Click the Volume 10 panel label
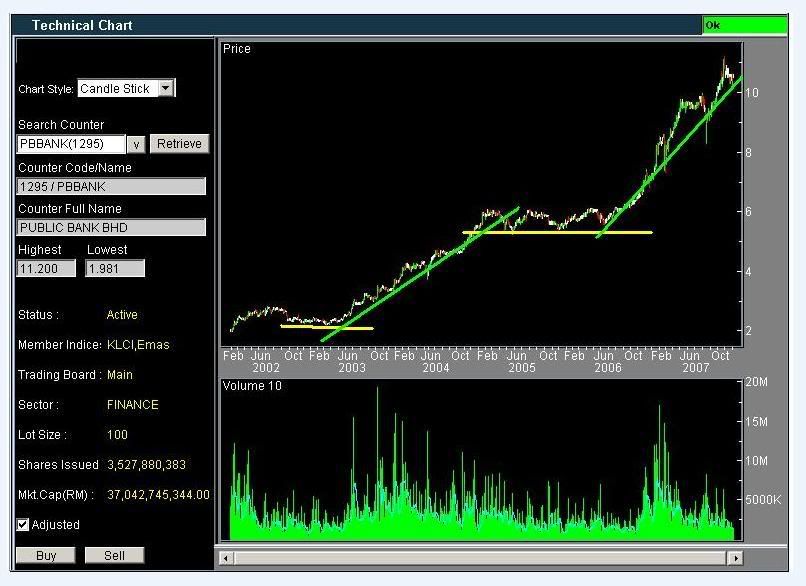 (251, 386)
